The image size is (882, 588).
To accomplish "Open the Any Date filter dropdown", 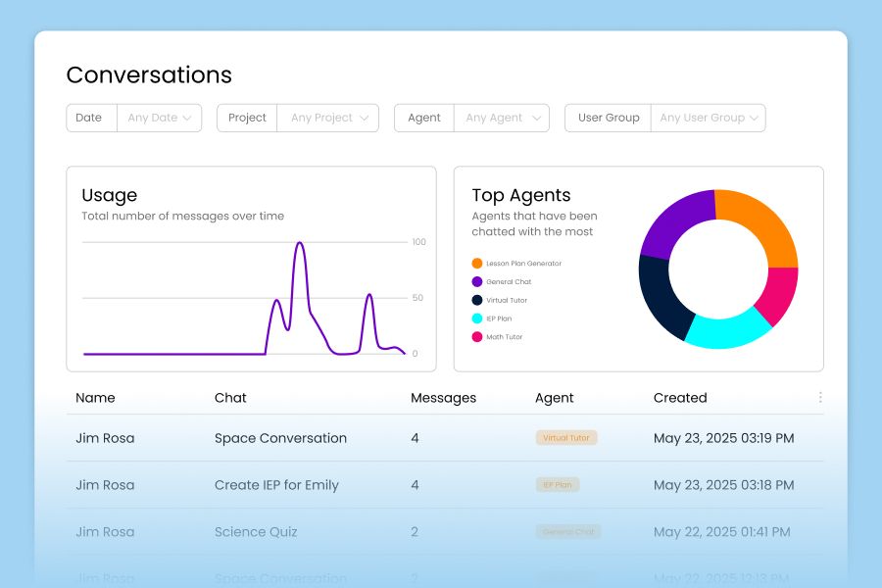I will click(160, 118).
